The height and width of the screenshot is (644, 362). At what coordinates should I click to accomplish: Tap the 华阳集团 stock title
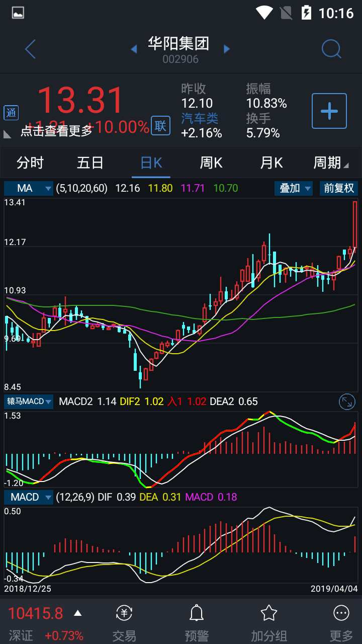[x=178, y=43]
